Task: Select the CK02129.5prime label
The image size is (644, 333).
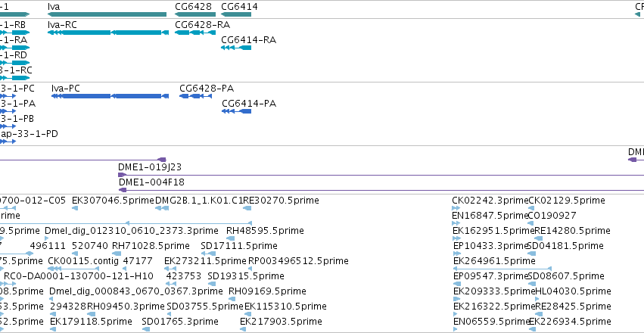Action: pyautogui.click(x=567, y=201)
